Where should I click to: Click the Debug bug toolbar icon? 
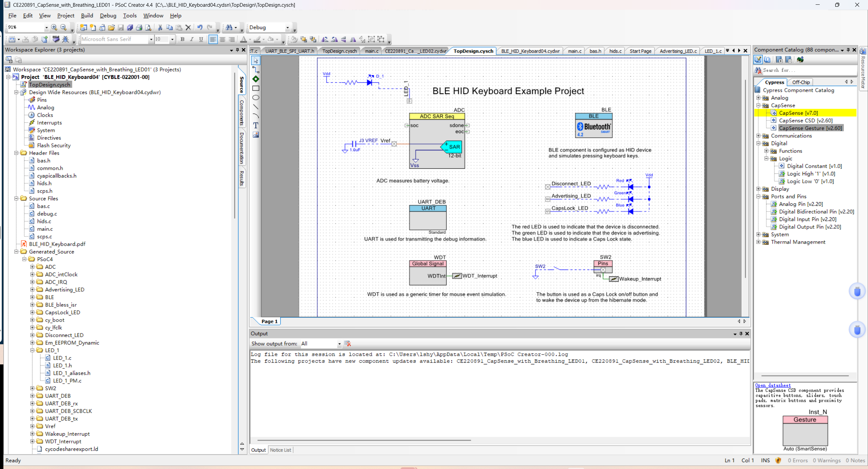coord(66,39)
